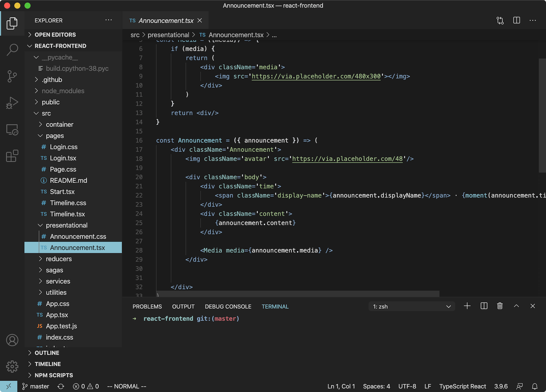
Task: Open Announcement.css in the explorer
Action: 78,236
